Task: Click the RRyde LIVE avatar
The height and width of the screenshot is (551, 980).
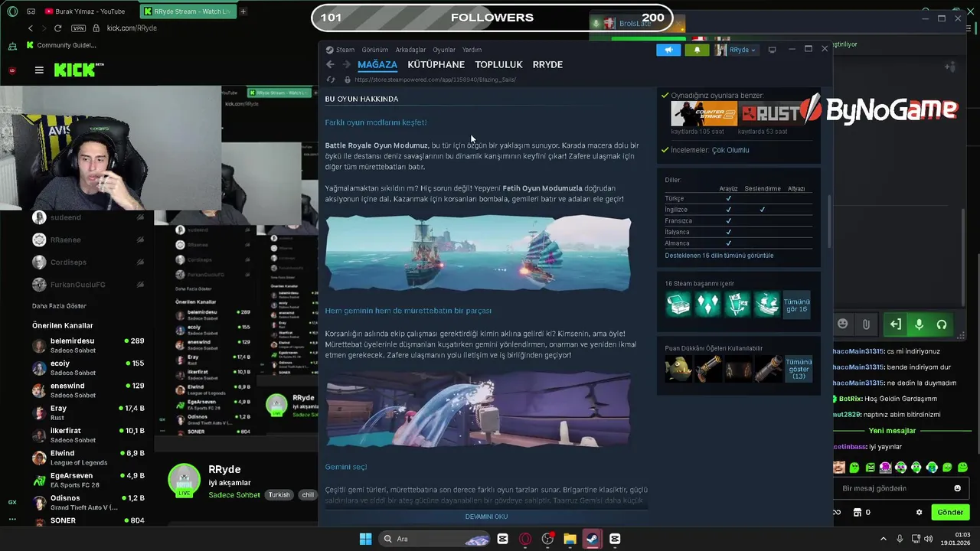Action: click(184, 481)
